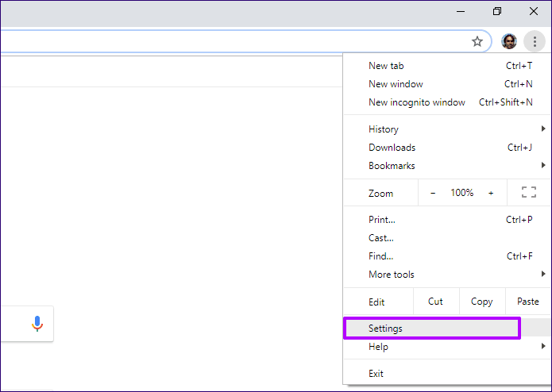Expand the History submenu

446,129
